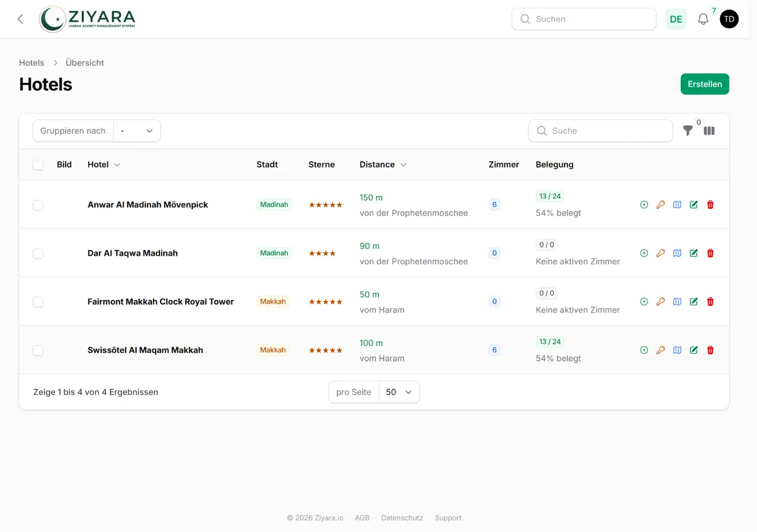Focus the global Suchen search field
The image size is (757, 532).
(x=584, y=19)
